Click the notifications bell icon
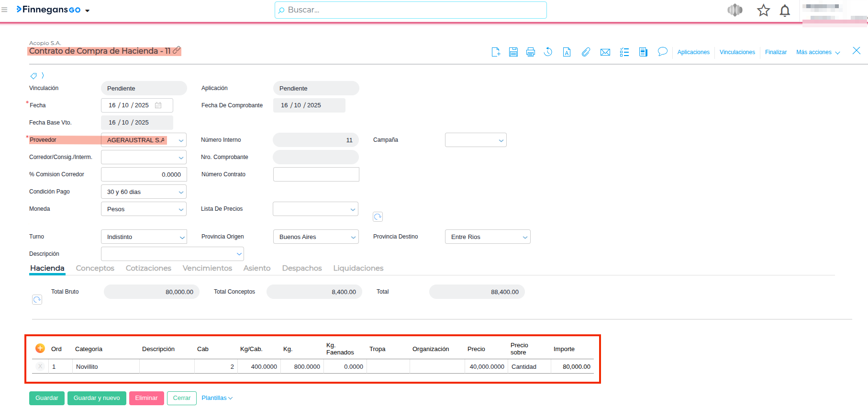The image size is (868, 410). coord(785,11)
